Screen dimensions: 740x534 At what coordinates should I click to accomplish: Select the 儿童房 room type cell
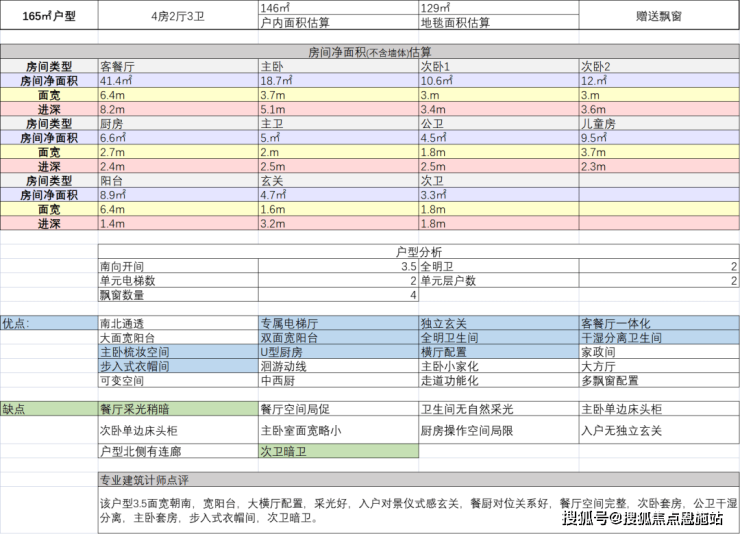pos(658,123)
